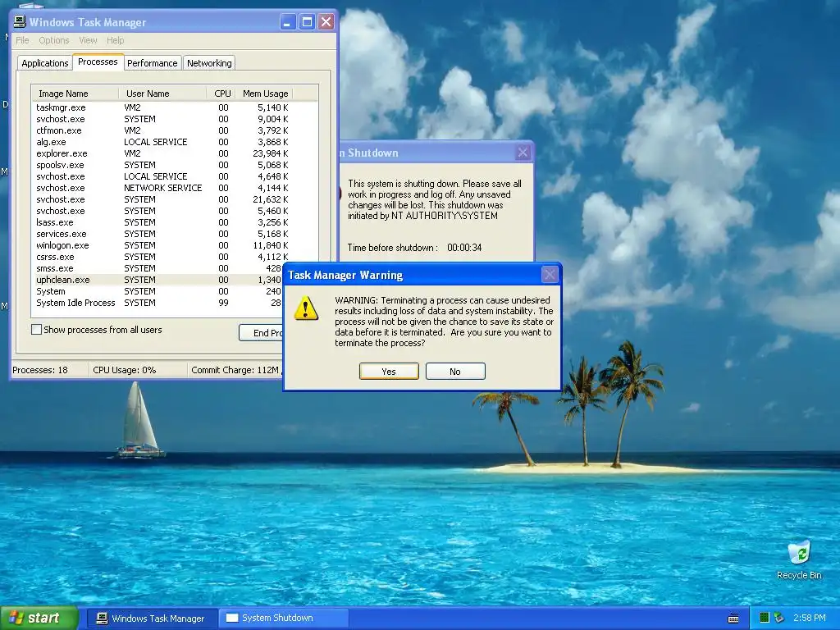Minimize the Windows Task Manager window
The image size is (840, 630).
288,22
